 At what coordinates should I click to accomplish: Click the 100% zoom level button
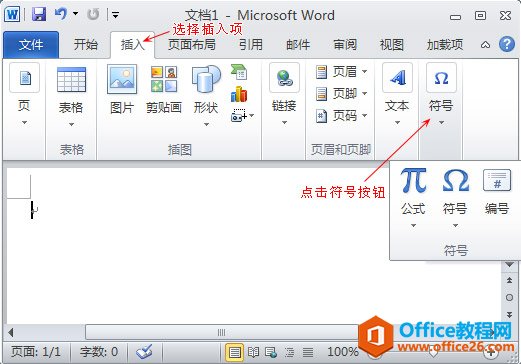pyautogui.click(x=343, y=352)
